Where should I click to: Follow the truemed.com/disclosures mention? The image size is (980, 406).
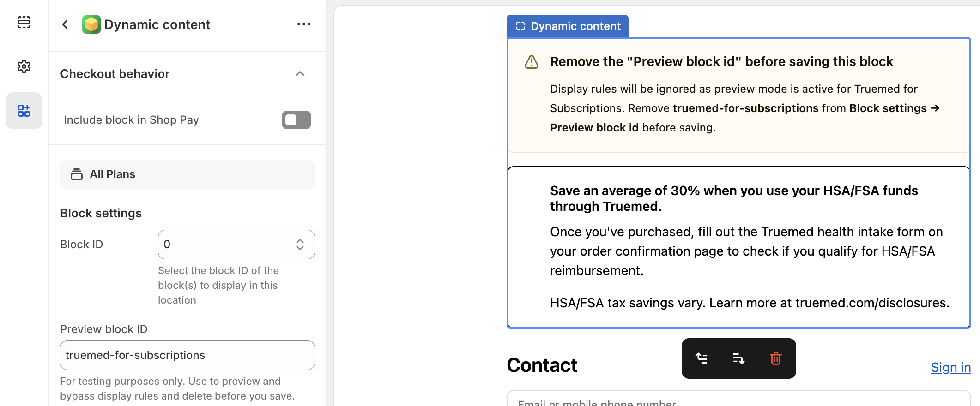tap(871, 303)
